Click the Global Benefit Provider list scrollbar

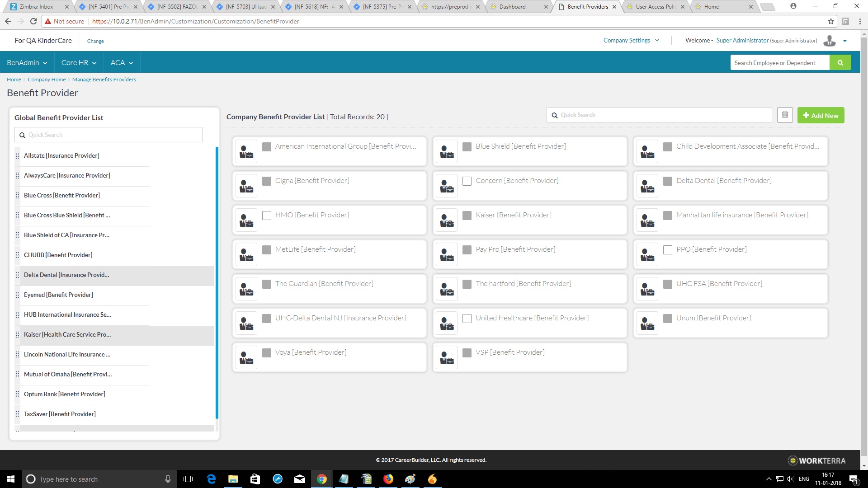(217, 282)
